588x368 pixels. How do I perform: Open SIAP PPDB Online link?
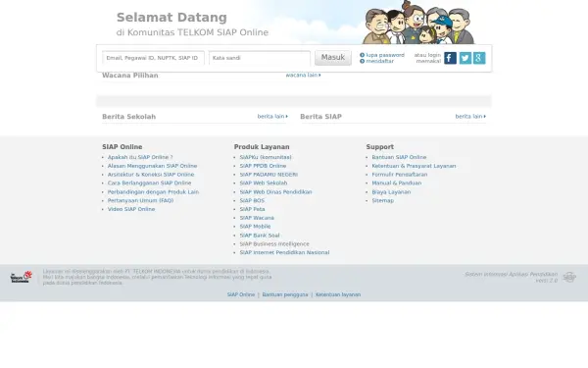(x=263, y=166)
